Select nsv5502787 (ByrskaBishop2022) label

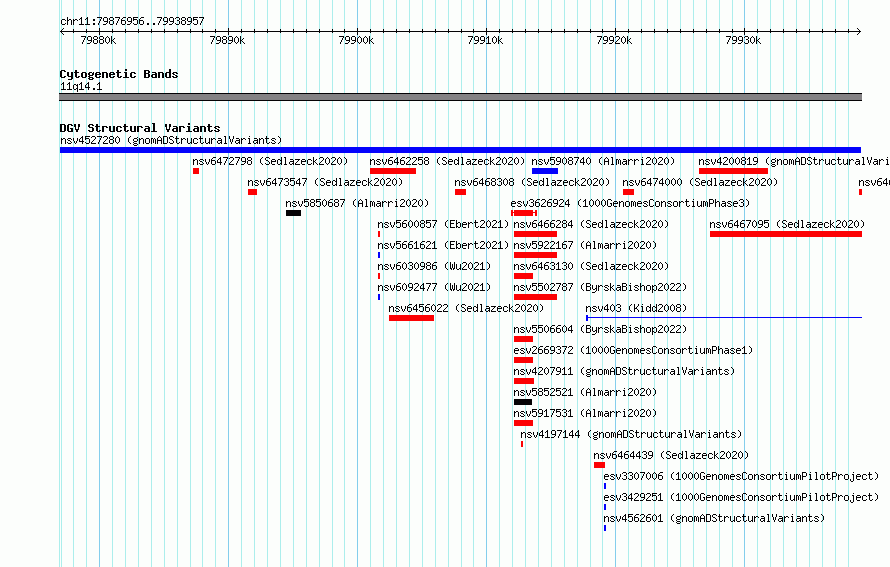600,287
